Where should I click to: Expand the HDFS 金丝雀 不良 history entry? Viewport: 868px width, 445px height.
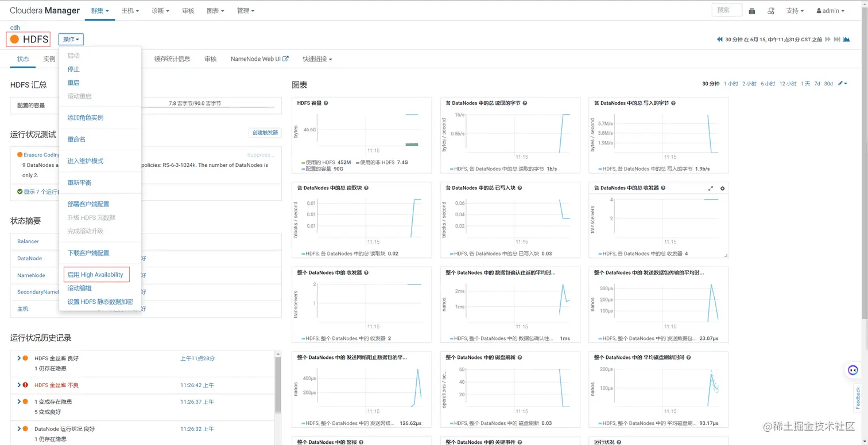(19, 385)
